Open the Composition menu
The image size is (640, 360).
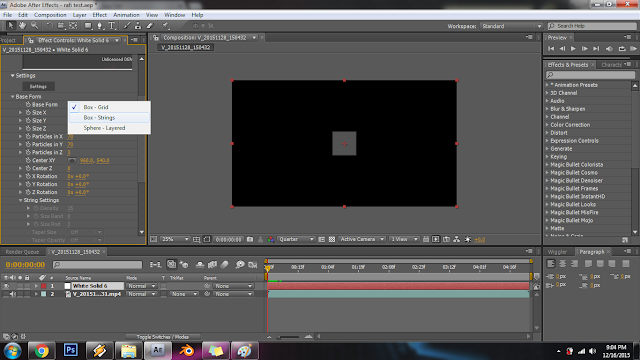[x=50, y=15]
